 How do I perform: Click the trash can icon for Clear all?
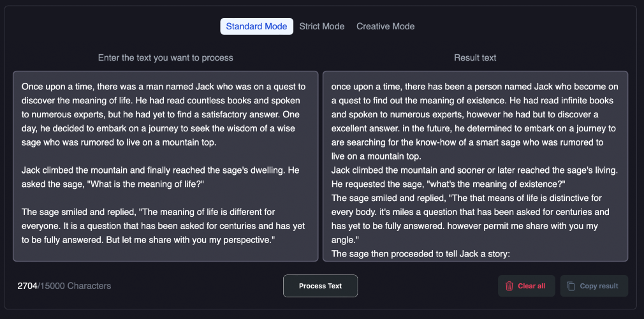click(509, 286)
